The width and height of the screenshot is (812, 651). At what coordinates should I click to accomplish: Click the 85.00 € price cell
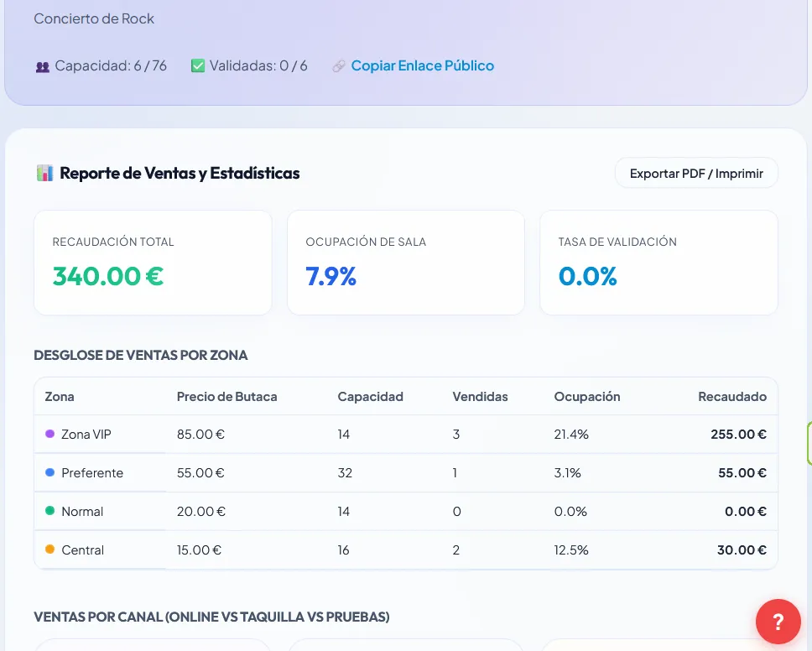tap(200, 435)
